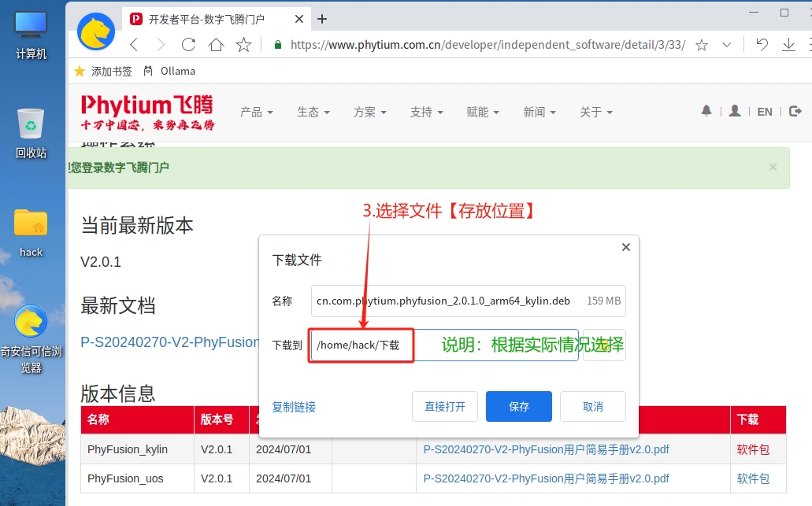Expand the 生态 navigation menu
The width and height of the screenshot is (812, 506).
(x=313, y=113)
